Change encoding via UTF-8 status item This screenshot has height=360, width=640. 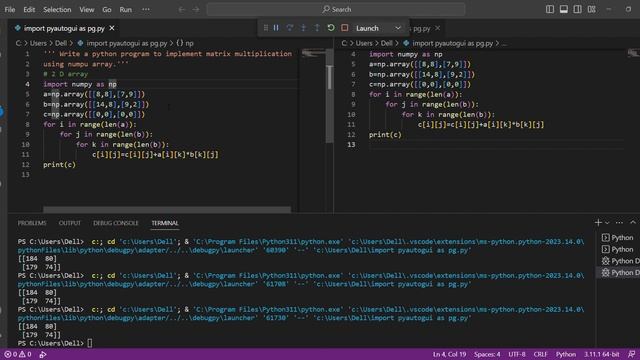[x=517, y=354]
